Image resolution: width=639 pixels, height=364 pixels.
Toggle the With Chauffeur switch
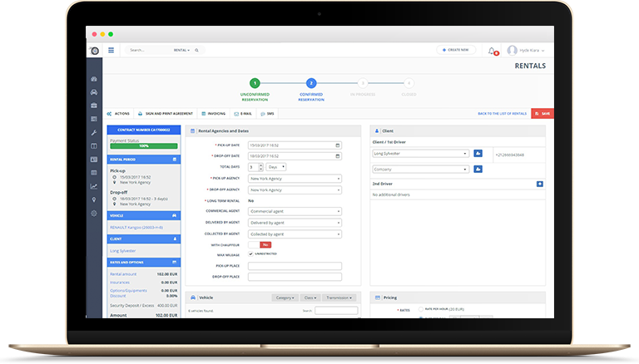click(260, 244)
